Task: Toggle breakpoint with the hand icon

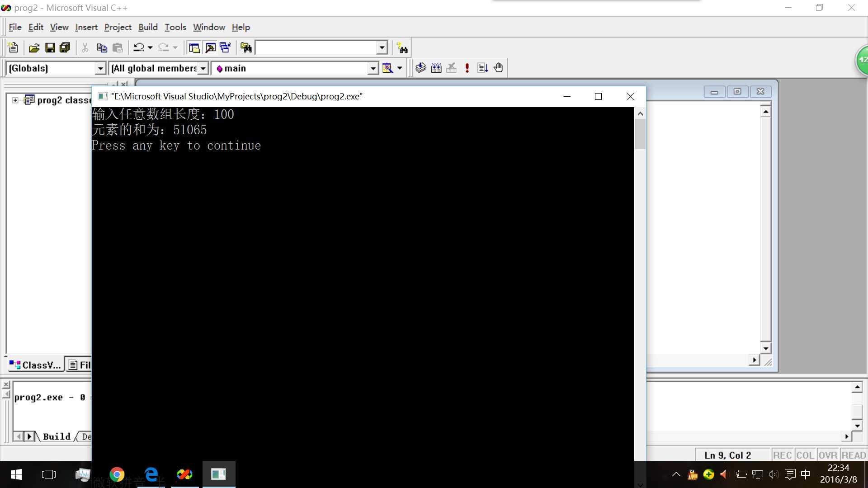Action: click(498, 68)
